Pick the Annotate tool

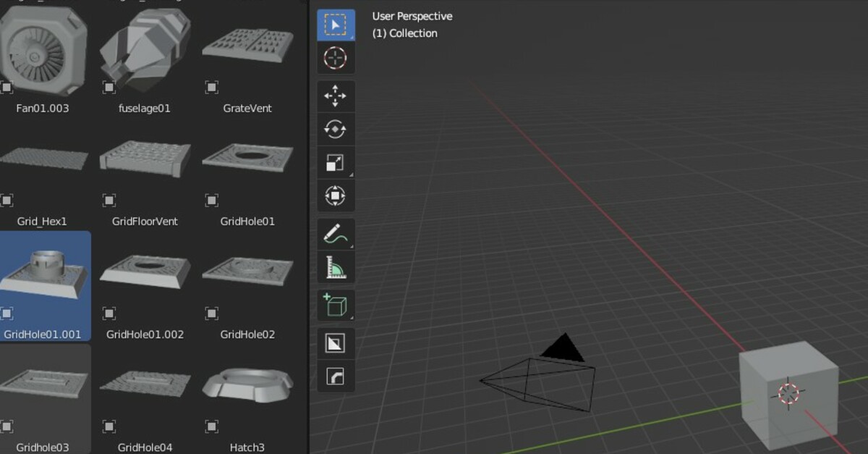[335, 234]
